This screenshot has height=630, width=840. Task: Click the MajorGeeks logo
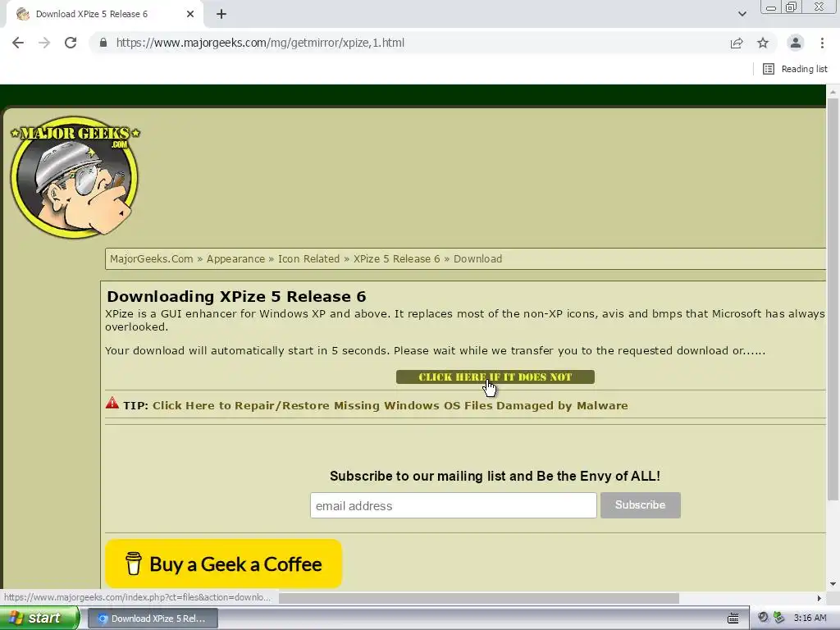pos(75,177)
